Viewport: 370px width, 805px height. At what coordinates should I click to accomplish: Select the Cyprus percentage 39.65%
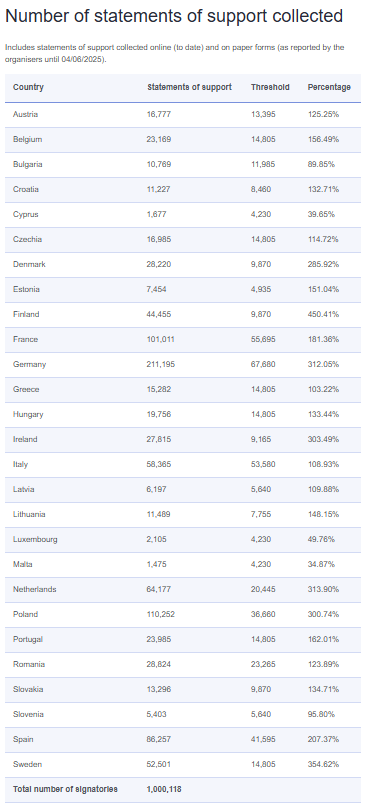click(321, 215)
